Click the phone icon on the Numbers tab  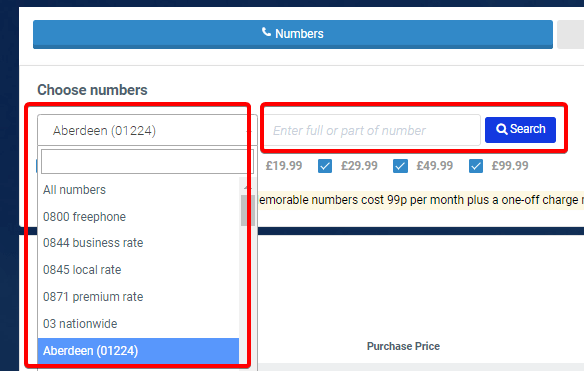(x=266, y=32)
